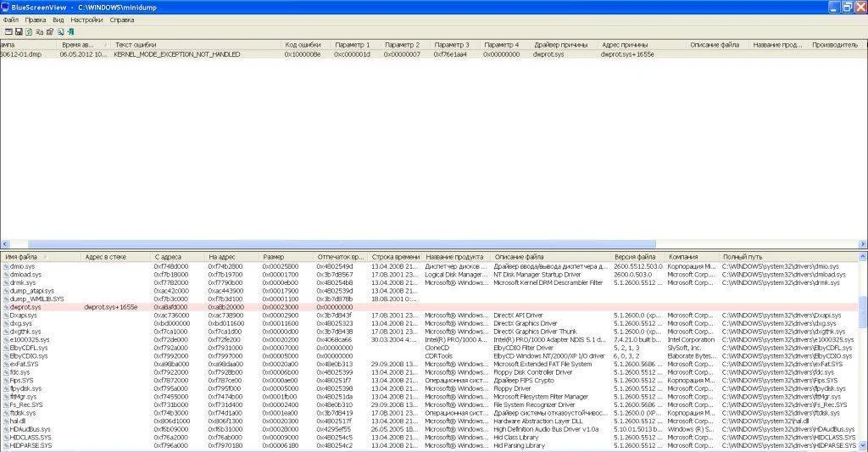The height and width of the screenshot is (452, 868).
Task: Click the file icon beside exFat.SYS
Action: pyautogui.click(x=6, y=364)
